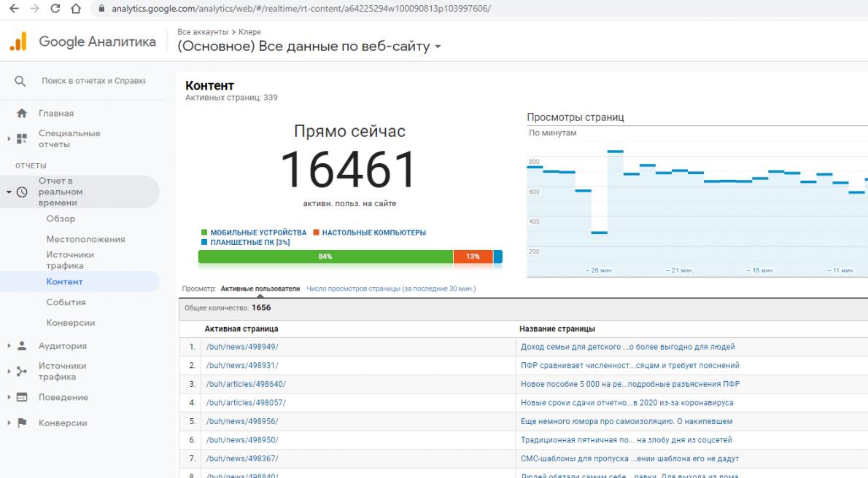Image resolution: width=868 pixels, height=478 pixels.
Task: Expand the 'Аудитория' section arrow
Action: point(9,346)
